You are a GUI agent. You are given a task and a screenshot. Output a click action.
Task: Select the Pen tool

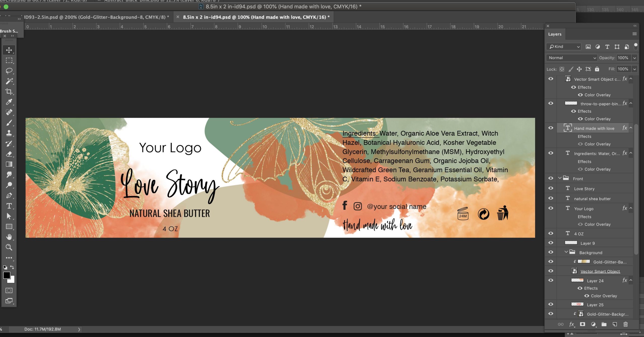coord(9,195)
